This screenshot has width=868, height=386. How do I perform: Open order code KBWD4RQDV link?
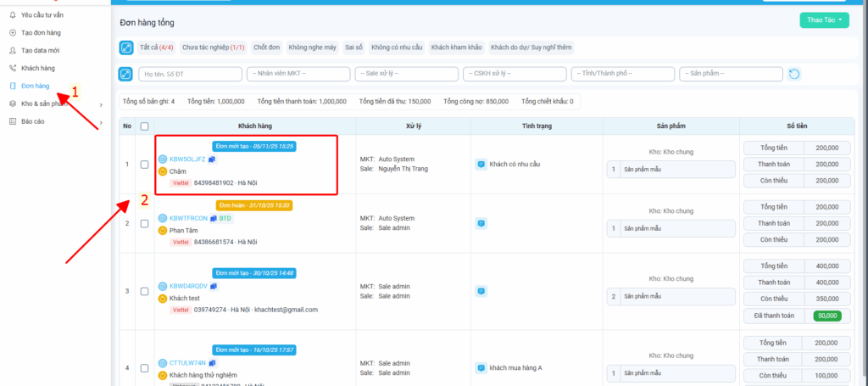187,286
